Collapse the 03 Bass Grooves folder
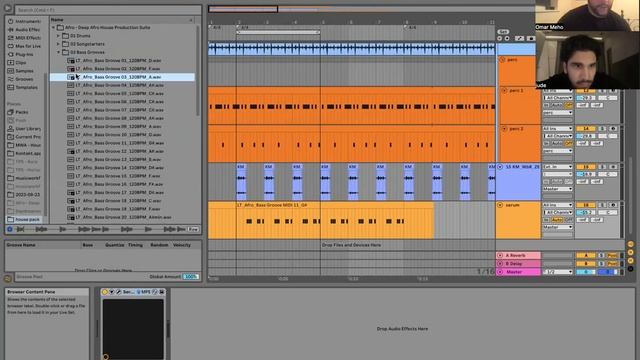Viewport: 640px width, 360px height. (58, 52)
